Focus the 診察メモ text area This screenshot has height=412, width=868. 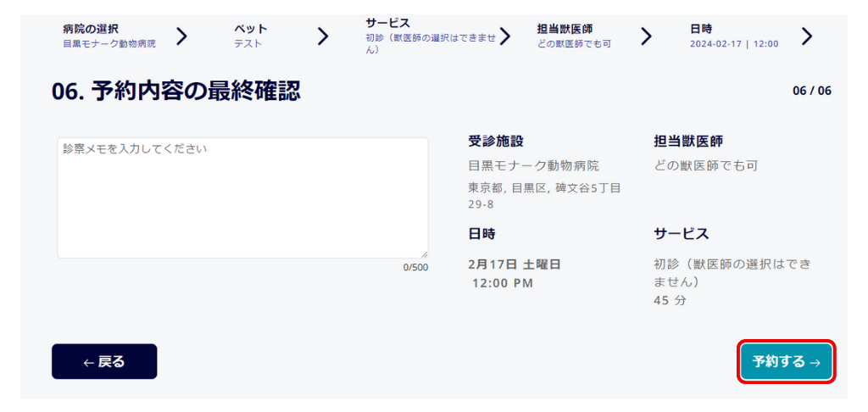tap(242, 198)
